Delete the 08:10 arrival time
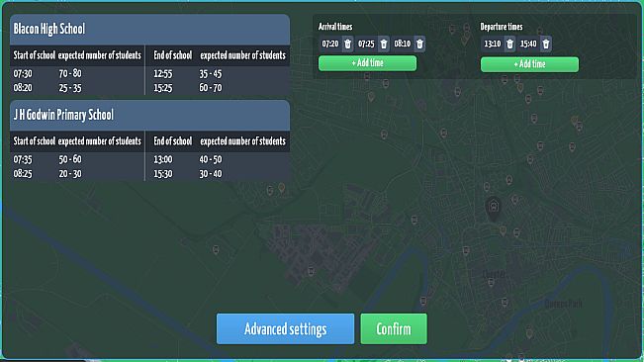Viewport: 644px width, 362px height. click(419, 44)
